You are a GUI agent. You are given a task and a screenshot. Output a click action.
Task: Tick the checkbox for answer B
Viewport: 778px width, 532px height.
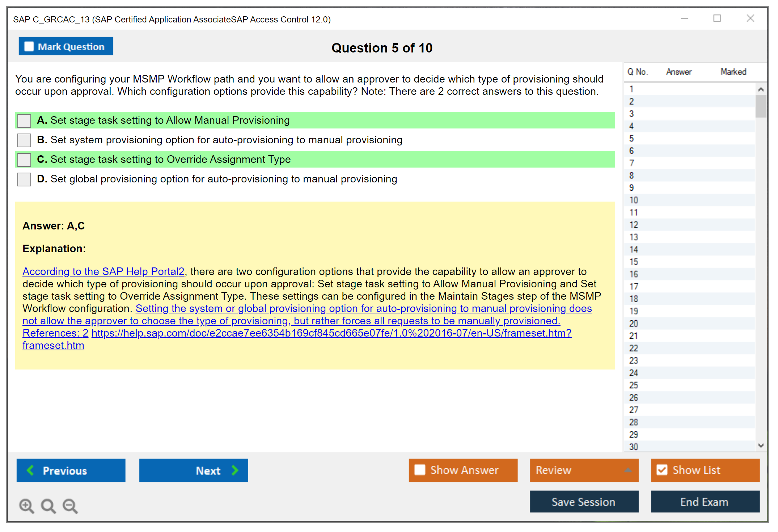(x=24, y=140)
